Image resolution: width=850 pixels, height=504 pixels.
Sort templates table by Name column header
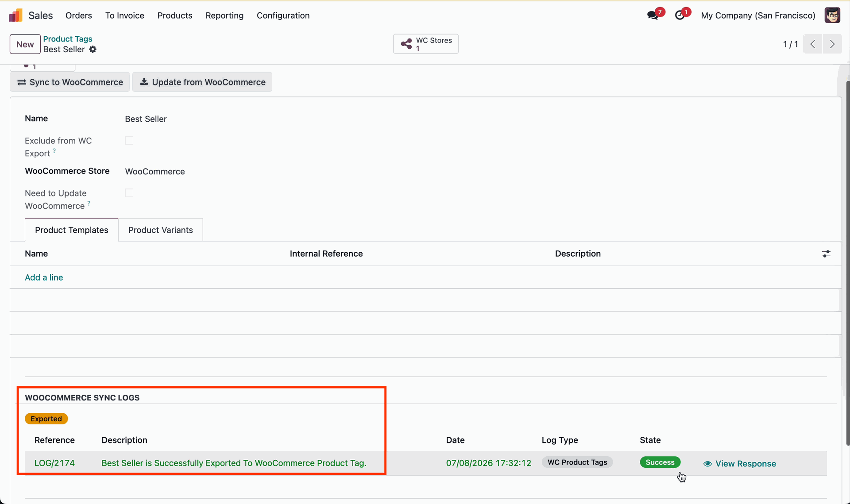tap(36, 254)
